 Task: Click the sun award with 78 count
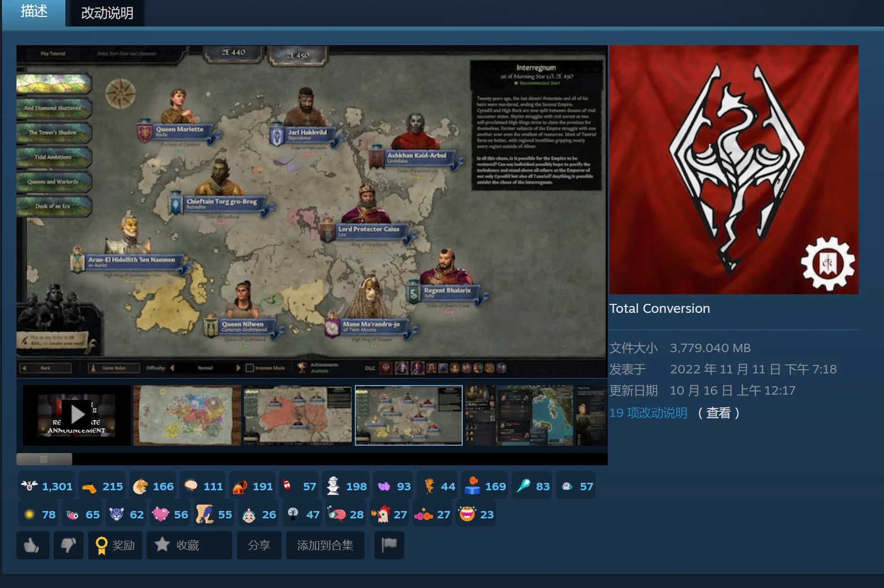coord(39,514)
